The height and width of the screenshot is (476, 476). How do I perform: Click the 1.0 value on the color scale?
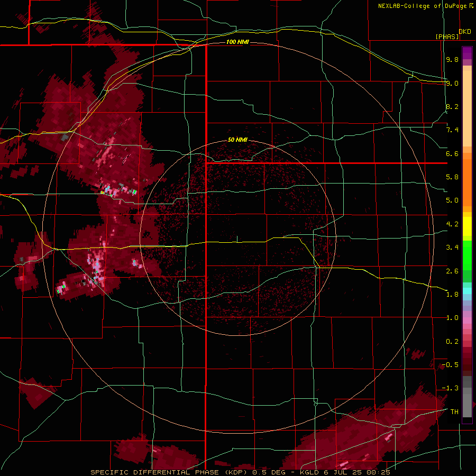pos(452,318)
